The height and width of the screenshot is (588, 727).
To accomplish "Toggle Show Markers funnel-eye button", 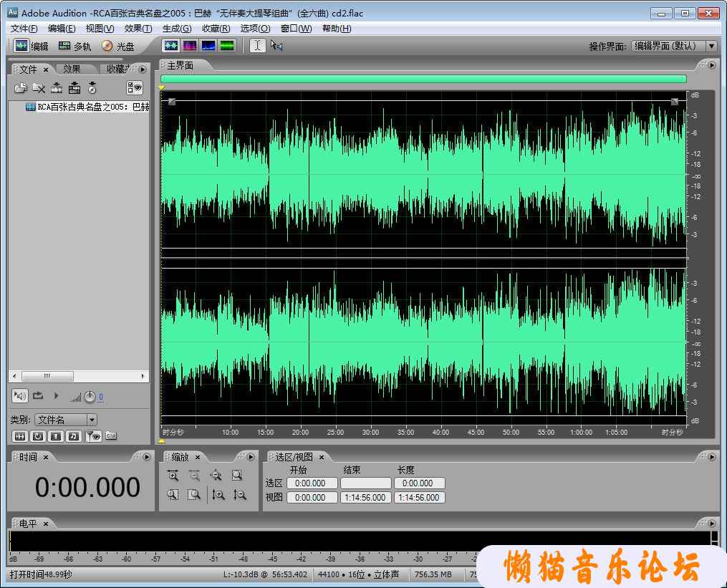I will coord(94,436).
